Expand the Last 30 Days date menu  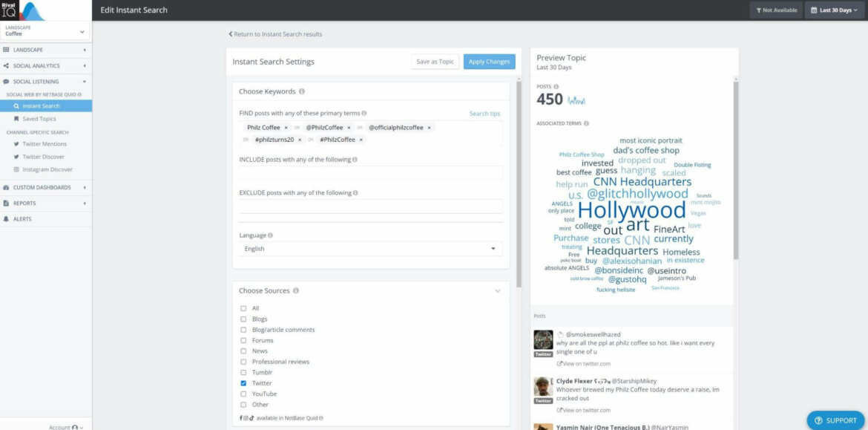pos(835,10)
